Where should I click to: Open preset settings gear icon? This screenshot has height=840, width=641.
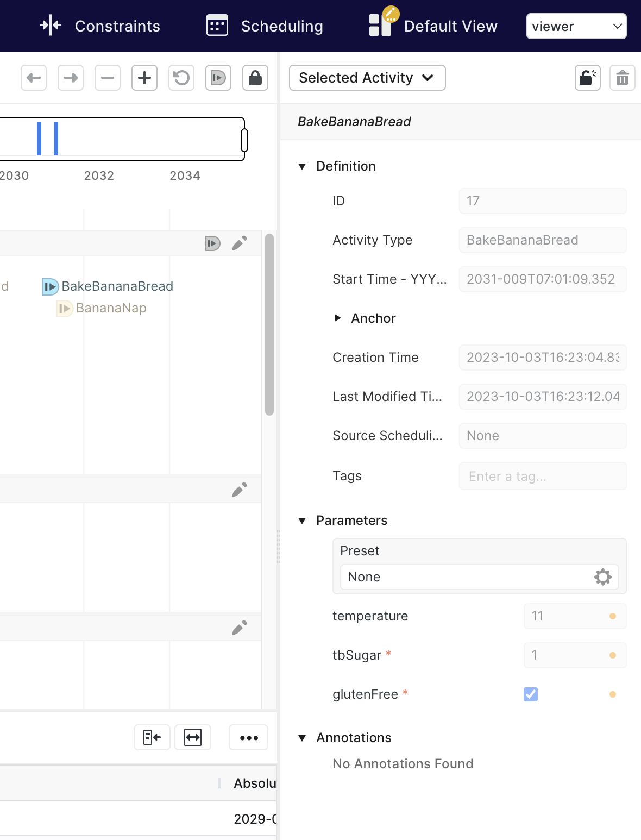point(603,577)
